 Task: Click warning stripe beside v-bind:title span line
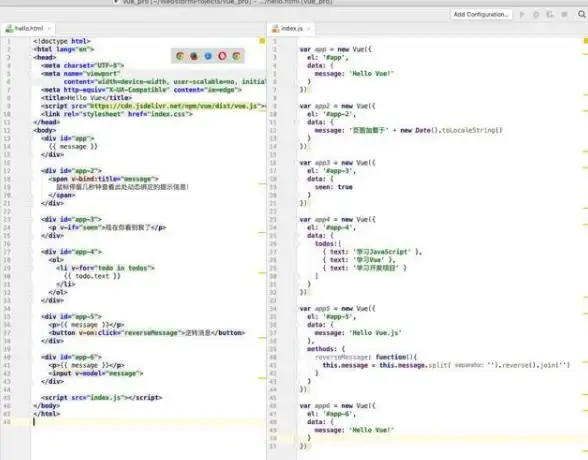262,184
